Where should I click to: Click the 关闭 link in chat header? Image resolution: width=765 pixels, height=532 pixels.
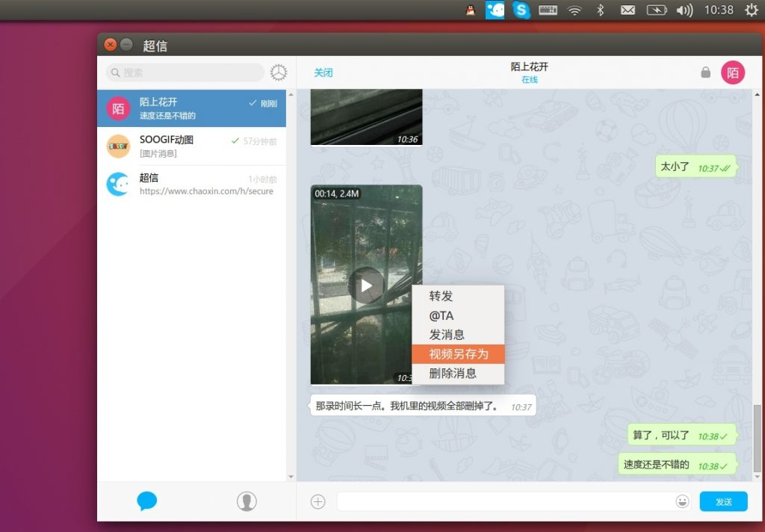point(323,72)
